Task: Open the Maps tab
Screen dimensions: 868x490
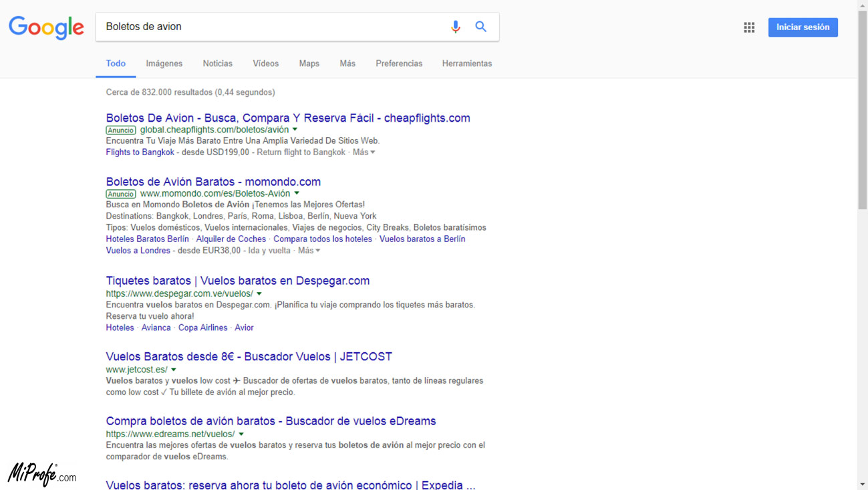Action: point(309,64)
